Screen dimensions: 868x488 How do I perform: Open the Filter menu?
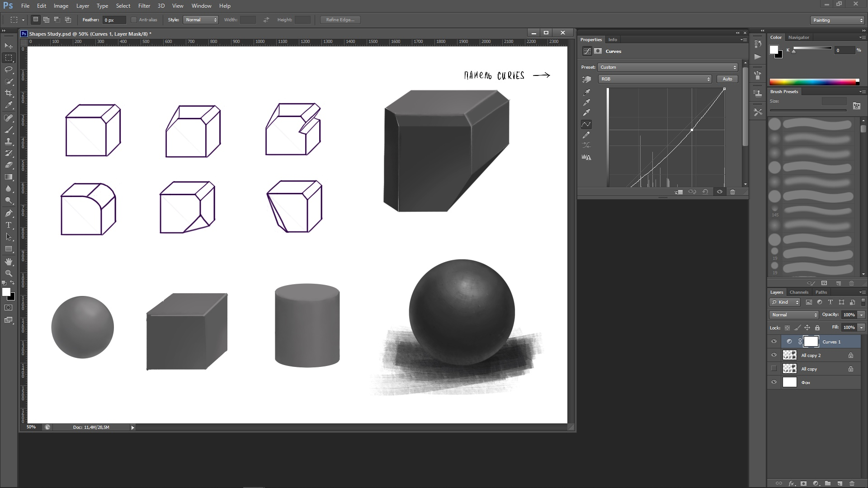[x=144, y=6]
